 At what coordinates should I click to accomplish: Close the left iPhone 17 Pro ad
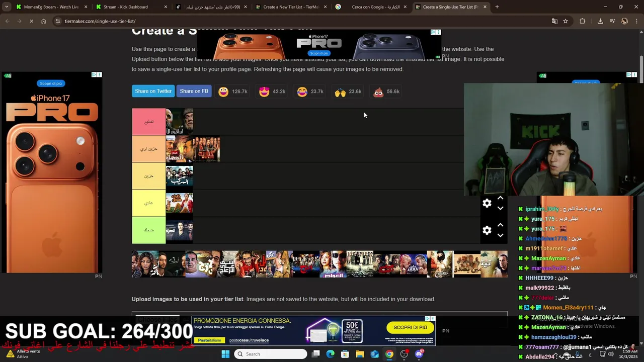point(99,75)
